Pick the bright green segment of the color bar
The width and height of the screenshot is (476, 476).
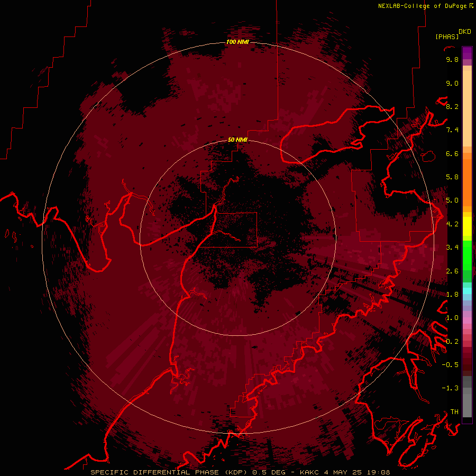tap(467, 255)
